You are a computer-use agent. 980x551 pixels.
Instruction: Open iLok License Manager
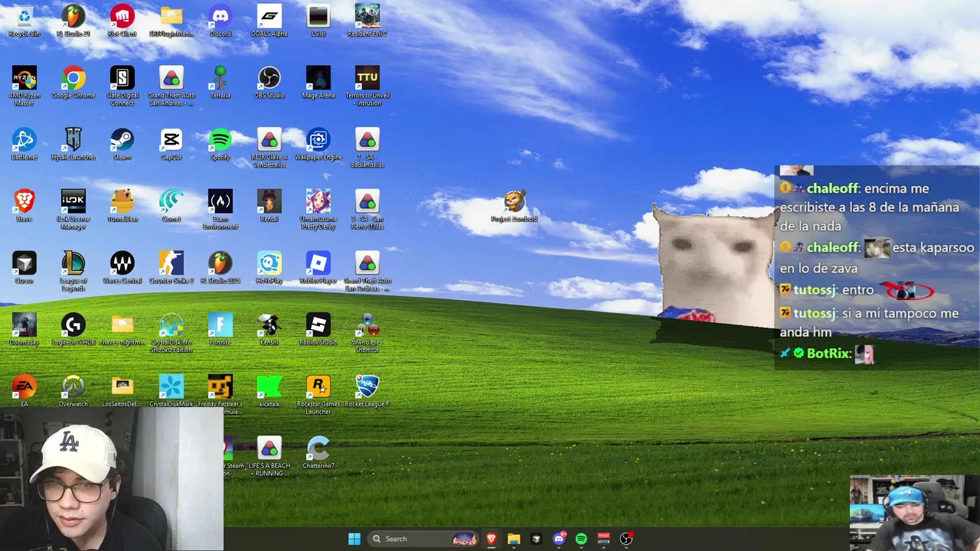point(73,210)
